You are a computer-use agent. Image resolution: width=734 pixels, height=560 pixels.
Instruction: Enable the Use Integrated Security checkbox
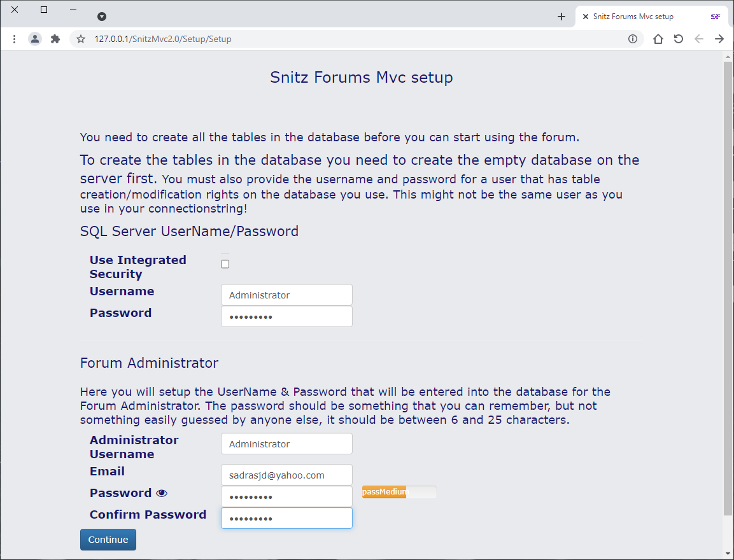[225, 264]
